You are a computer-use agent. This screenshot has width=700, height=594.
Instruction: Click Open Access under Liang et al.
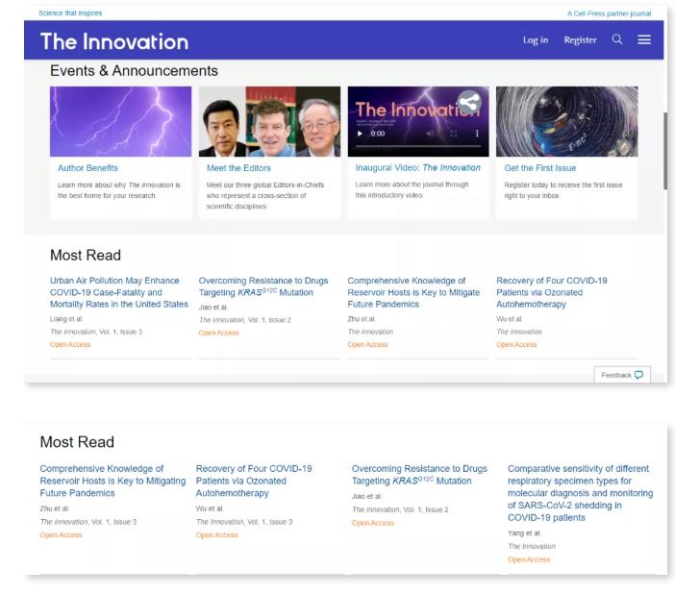70,344
